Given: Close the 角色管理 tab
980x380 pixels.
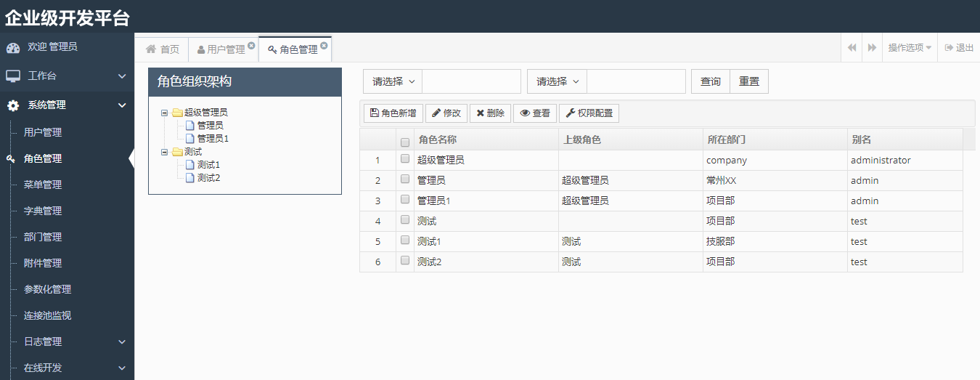Looking at the screenshot, I should (x=324, y=45).
